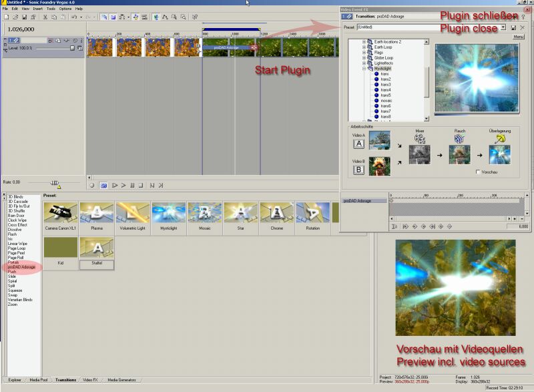Click Go to Start in the transport bar
The height and width of the screenshot is (392, 534).
click(152, 185)
